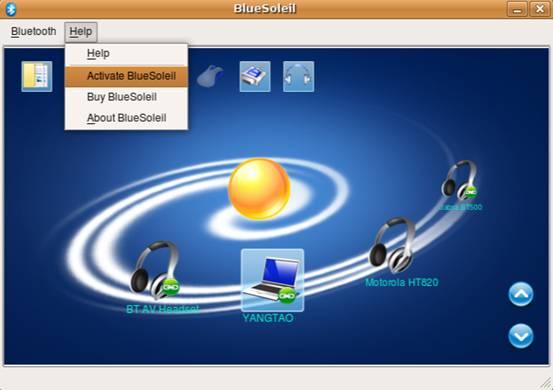The width and height of the screenshot is (554, 390).
Task: Select the Jabra BT500 headset device
Action: [460, 181]
